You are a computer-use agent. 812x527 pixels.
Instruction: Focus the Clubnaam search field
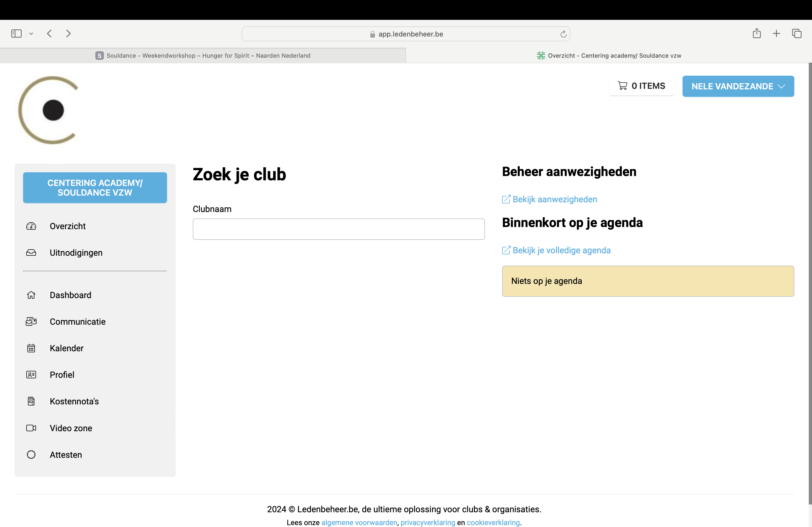(x=338, y=229)
